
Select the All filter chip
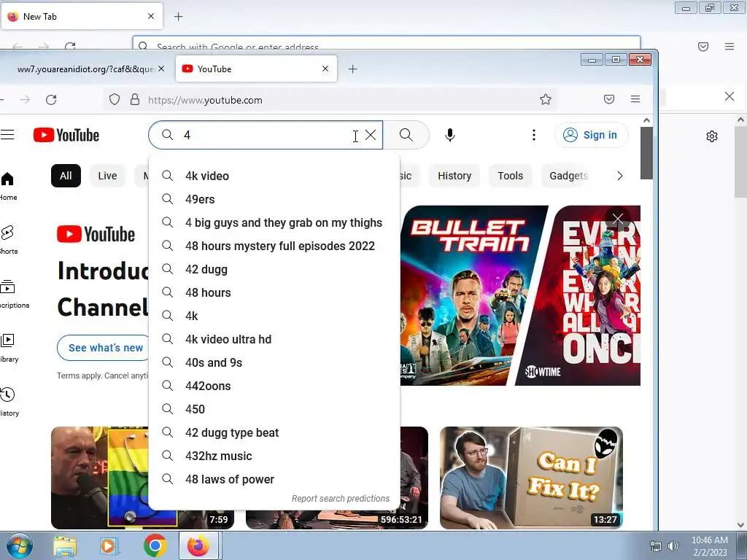tap(66, 176)
